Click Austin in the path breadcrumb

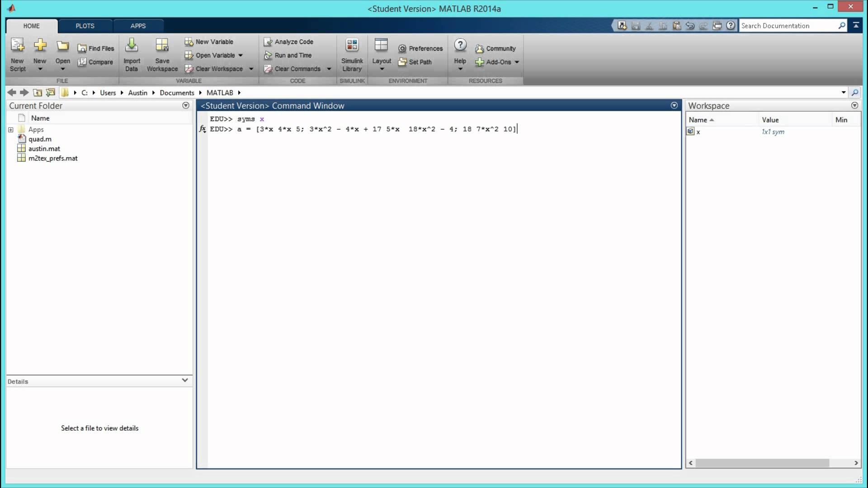coord(137,93)
